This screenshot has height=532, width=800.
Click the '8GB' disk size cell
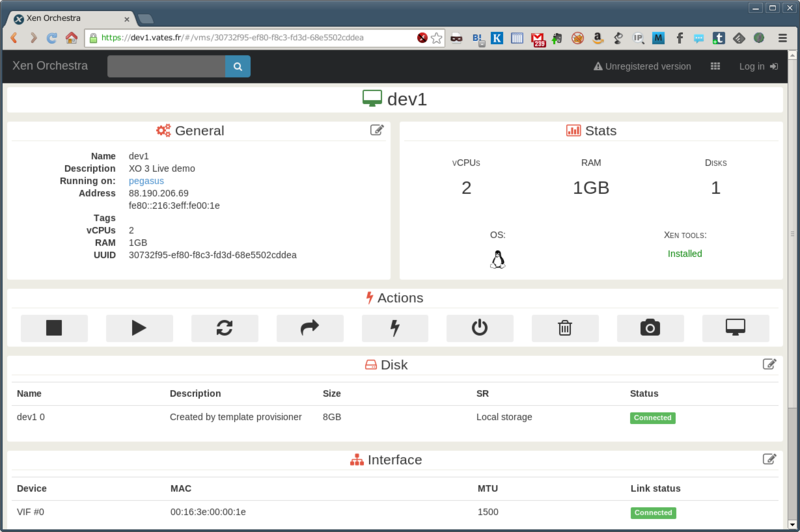[332, 417]
